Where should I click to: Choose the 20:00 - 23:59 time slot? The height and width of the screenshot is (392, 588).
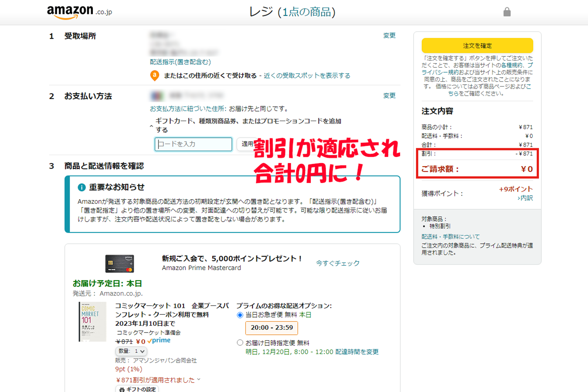[272, 328]
